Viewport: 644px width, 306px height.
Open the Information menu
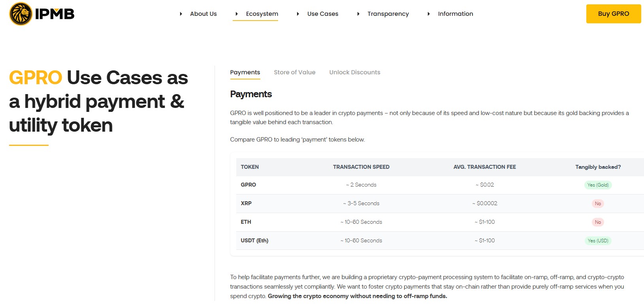click(456, 14)
